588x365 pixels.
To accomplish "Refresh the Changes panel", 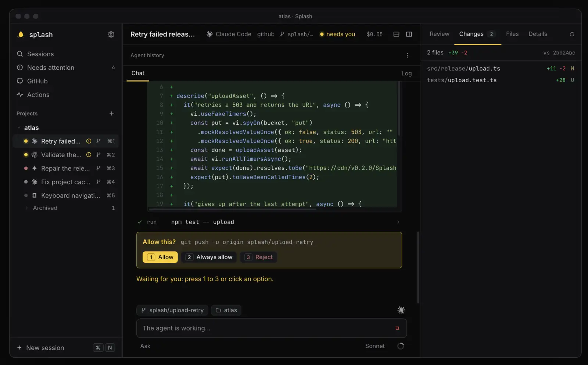I will coord(572,34).
